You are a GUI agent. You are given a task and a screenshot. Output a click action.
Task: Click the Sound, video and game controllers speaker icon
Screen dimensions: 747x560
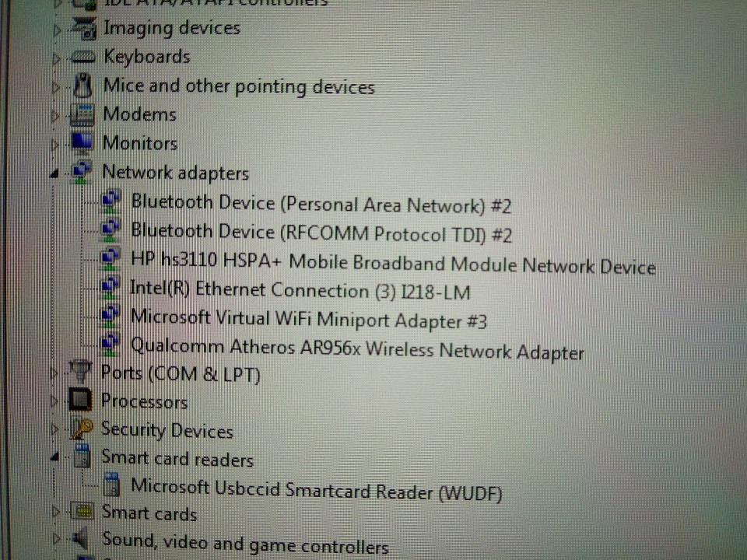tap(79, 538)
